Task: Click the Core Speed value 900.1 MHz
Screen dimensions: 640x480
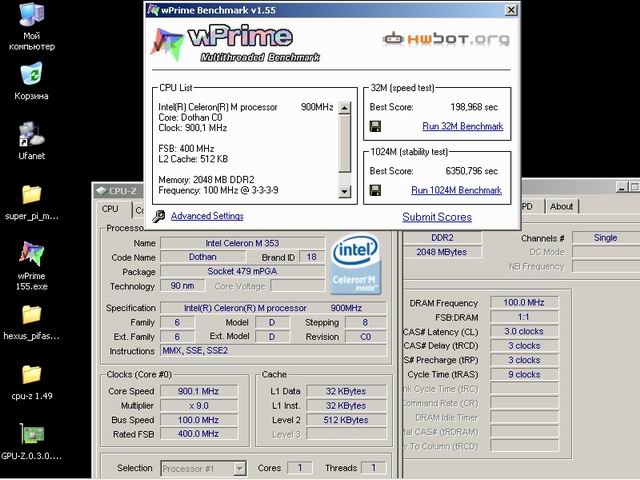Action: [x=198, y=391]
